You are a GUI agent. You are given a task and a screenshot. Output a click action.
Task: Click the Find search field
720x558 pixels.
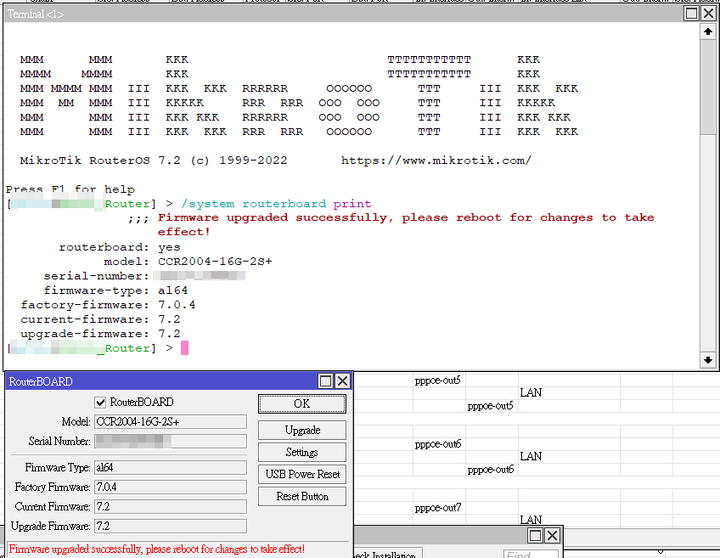[x=530, y=554]
